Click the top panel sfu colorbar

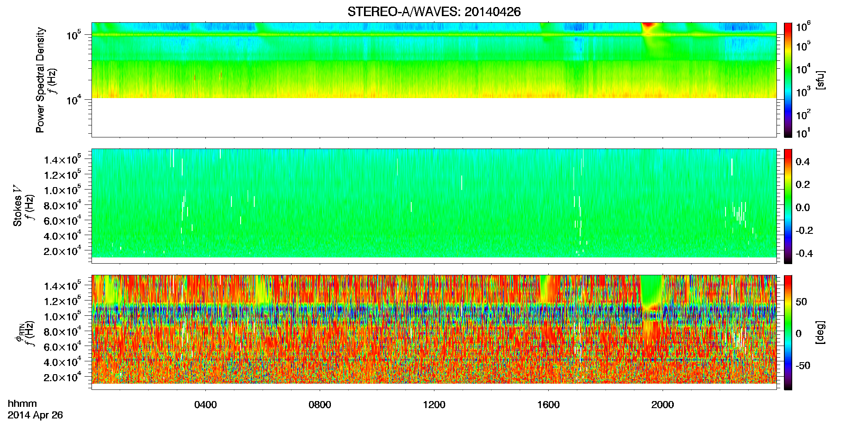coord(788,80)
